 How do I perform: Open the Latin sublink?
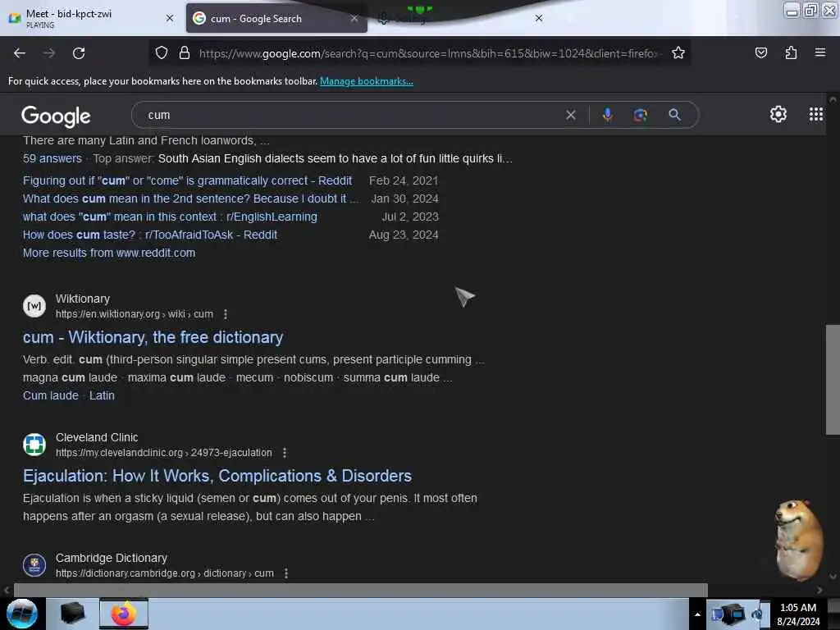coord(102,395)
